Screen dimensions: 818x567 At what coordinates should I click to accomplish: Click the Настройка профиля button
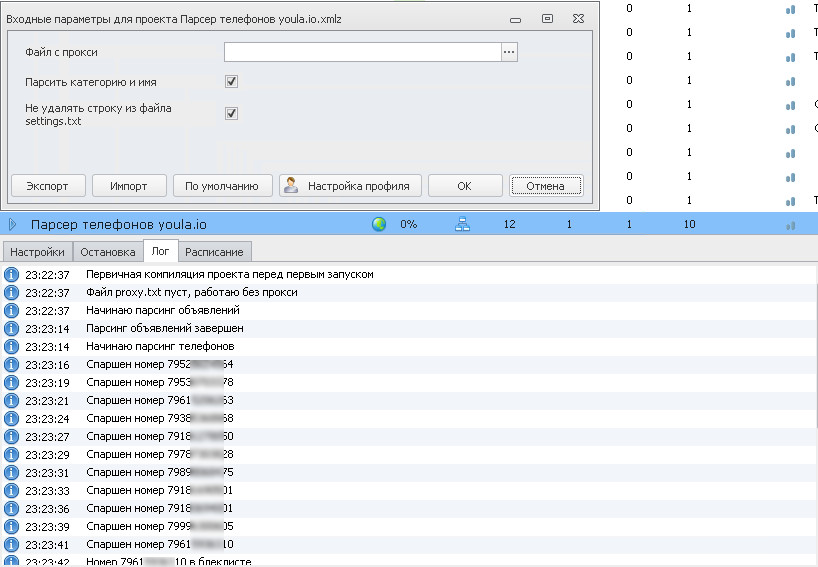(x=349, y=185)
